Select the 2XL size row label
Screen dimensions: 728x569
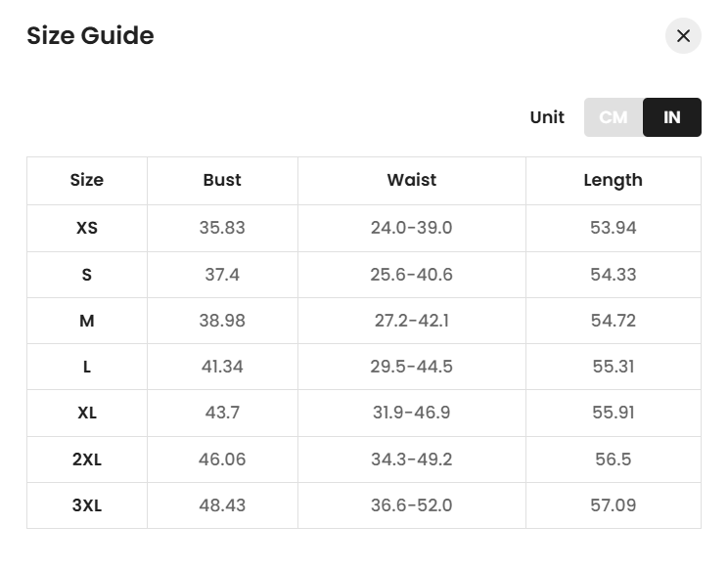(87, 460)
